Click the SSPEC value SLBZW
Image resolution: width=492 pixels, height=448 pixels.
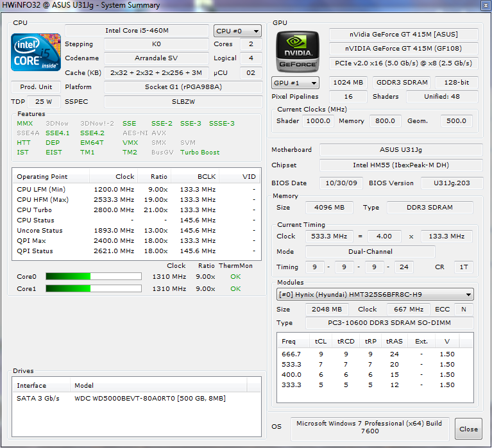[183, 101]
